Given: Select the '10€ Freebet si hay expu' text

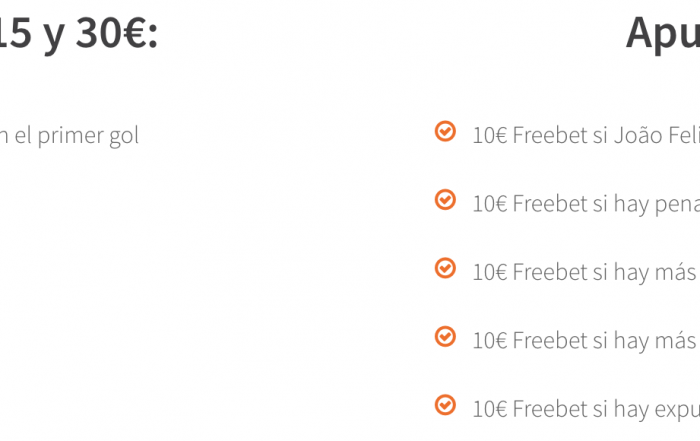Looking at the screenshot, I should coord(586,409).
